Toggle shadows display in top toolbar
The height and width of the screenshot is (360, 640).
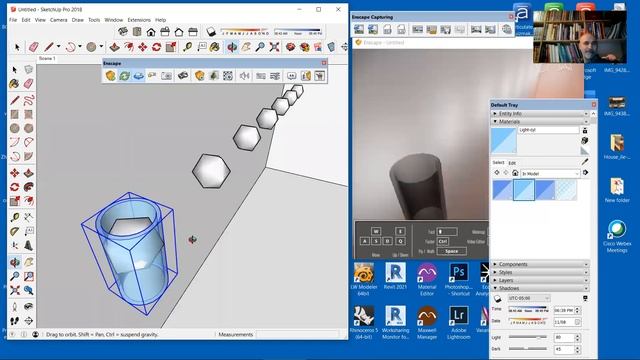[x=211, y=32]
